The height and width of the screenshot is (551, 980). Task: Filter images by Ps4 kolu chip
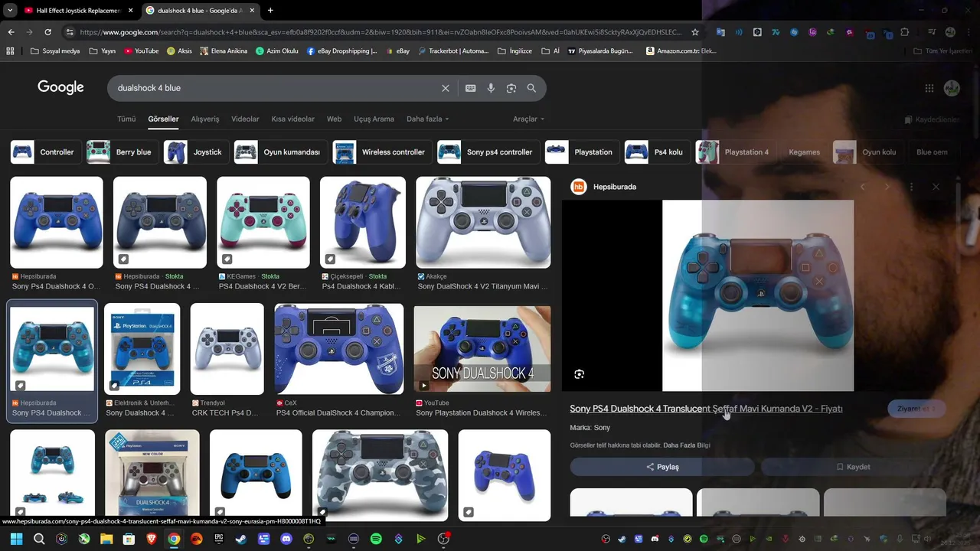pyautogui.click(x=656, y=152)
